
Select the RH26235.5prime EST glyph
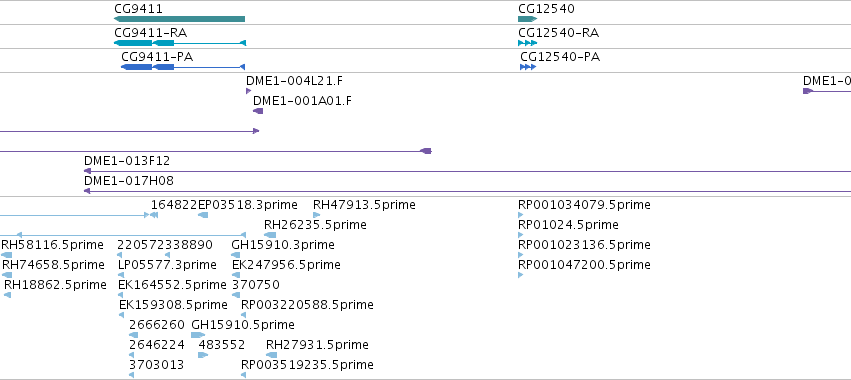tap(270, 235)
